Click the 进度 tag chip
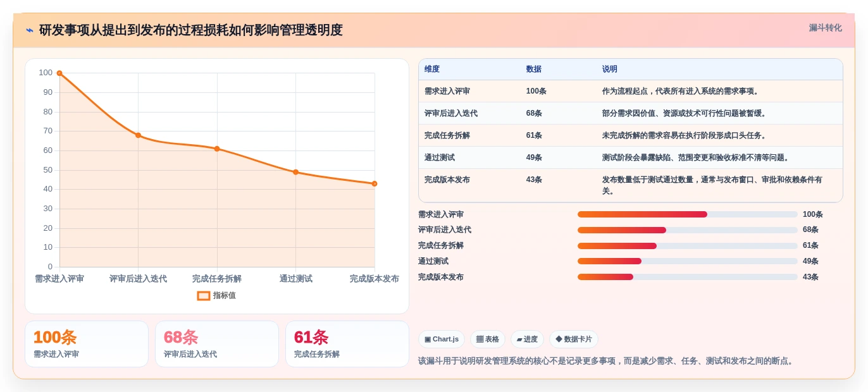The width and height of the screenshot is (868, 392). pos(527,340)
